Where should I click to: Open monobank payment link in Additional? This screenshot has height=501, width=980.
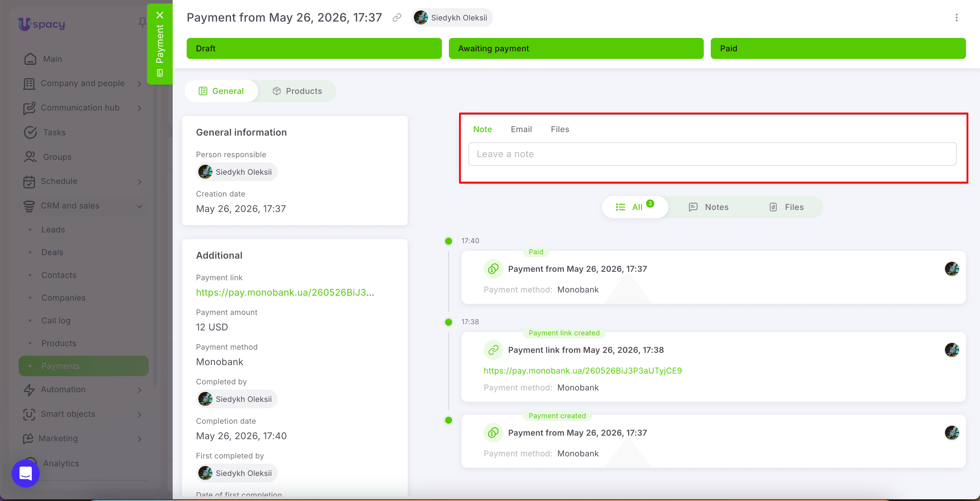285,292
